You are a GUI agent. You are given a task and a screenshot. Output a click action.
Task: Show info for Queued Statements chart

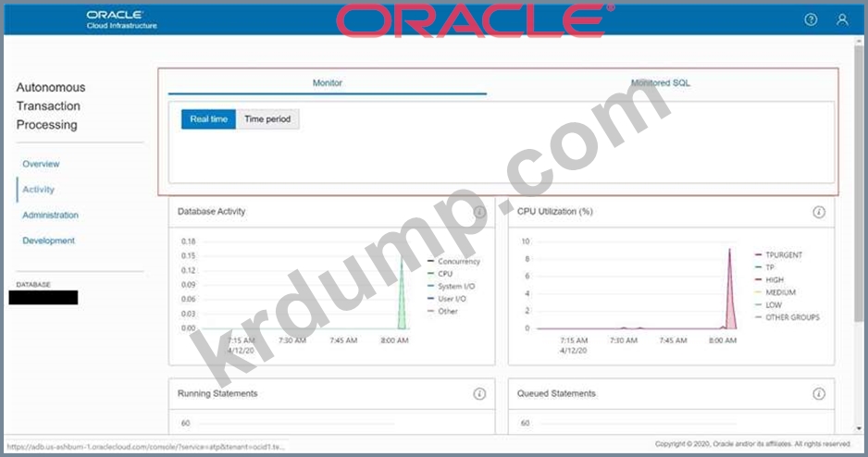(x=819, y=394)
